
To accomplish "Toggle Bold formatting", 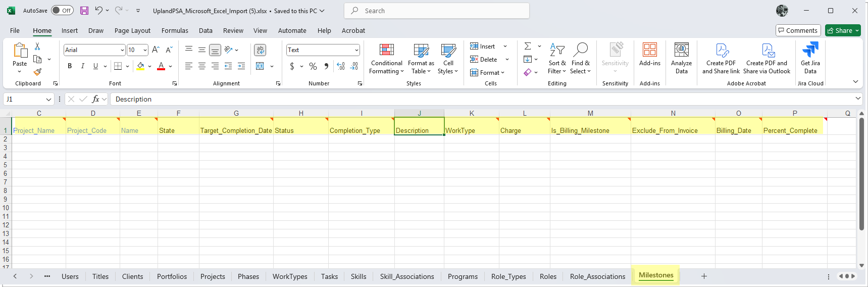I will tap(70, 66).
